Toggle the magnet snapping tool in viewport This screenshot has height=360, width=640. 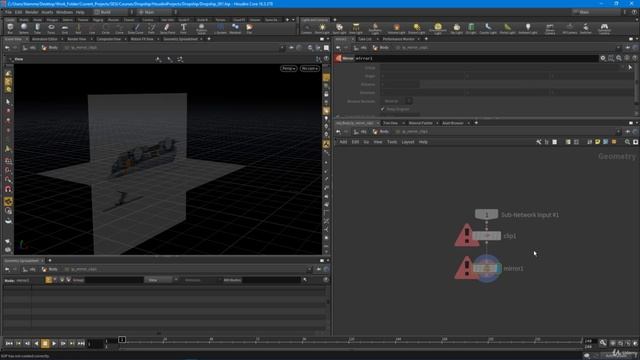[8, 189]
